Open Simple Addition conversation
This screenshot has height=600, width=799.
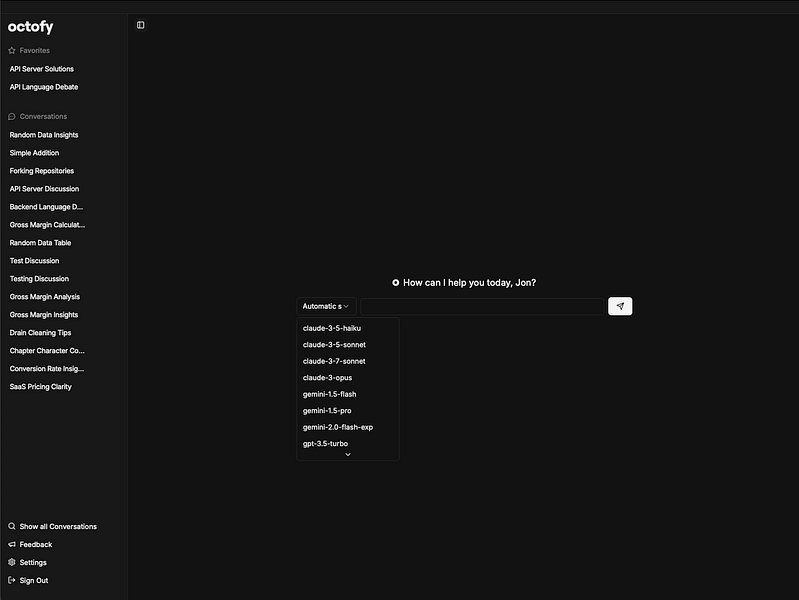click(34, 153)
